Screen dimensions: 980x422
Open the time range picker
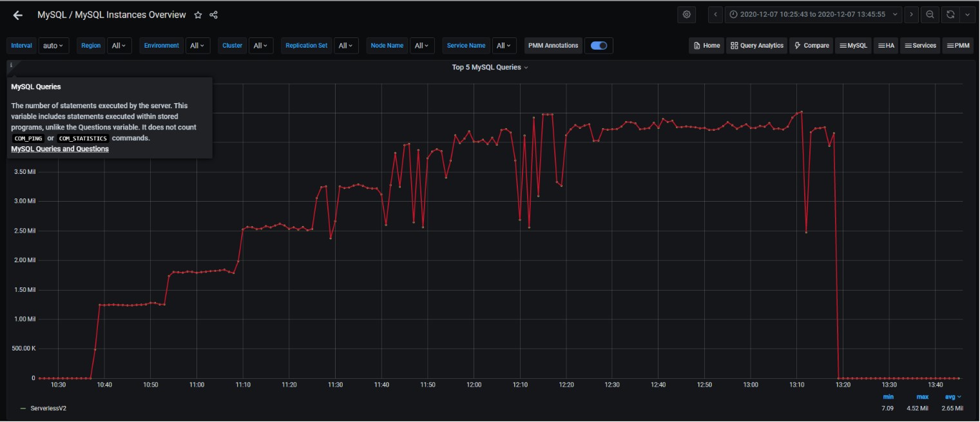click(813, 14)
